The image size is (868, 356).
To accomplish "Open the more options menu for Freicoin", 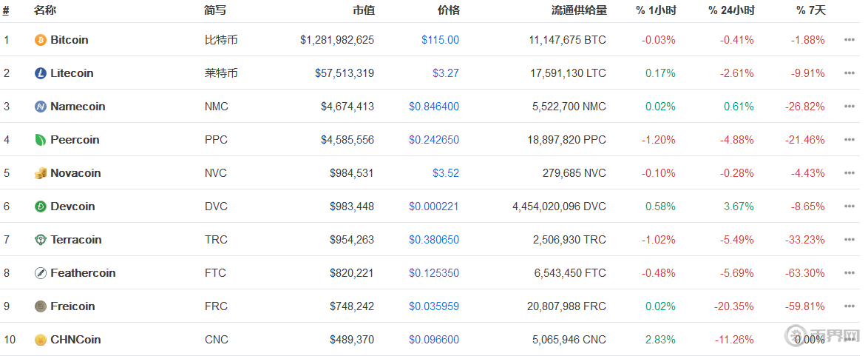I will [850, 306].
